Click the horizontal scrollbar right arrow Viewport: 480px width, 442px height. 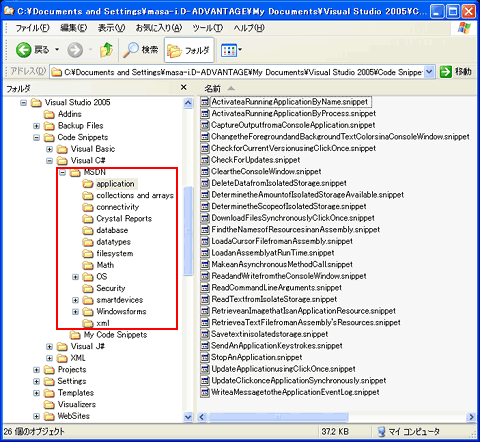click(x=471, y=417)
